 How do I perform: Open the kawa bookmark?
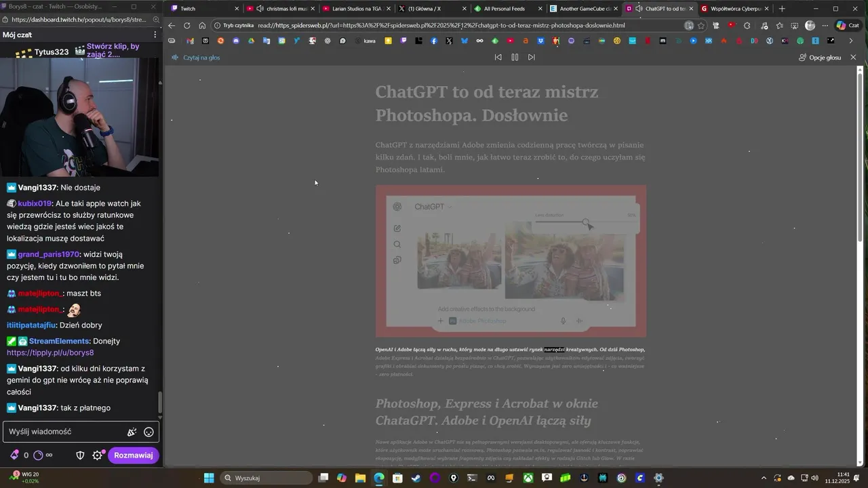click(x=366, y=41)
